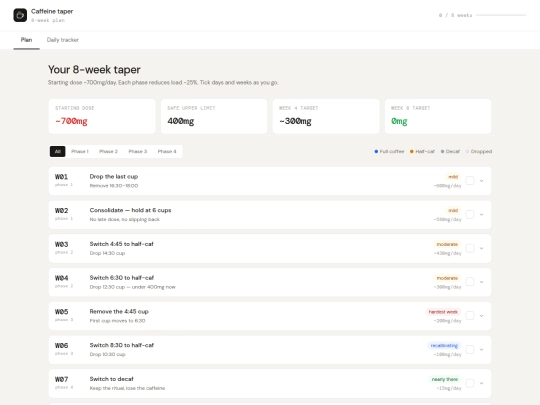
Task: Expand the W03 Switch 4:45 row chevron
Action: pyautogui.click(x=481, y=248)
